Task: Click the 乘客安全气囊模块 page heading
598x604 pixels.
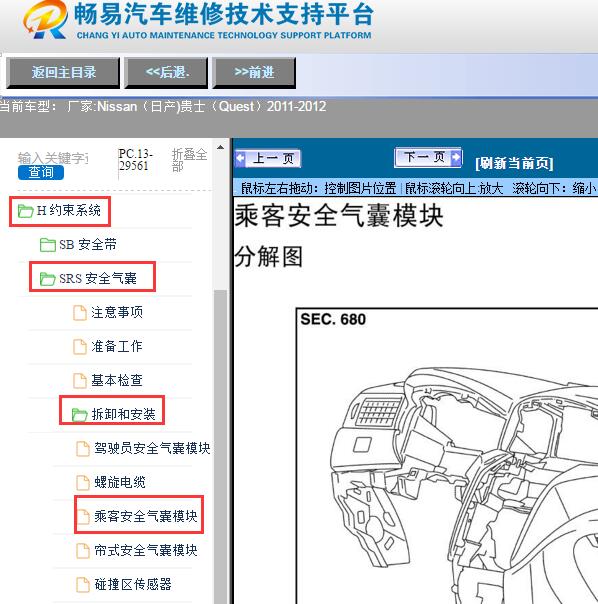Action: point(339,215)
